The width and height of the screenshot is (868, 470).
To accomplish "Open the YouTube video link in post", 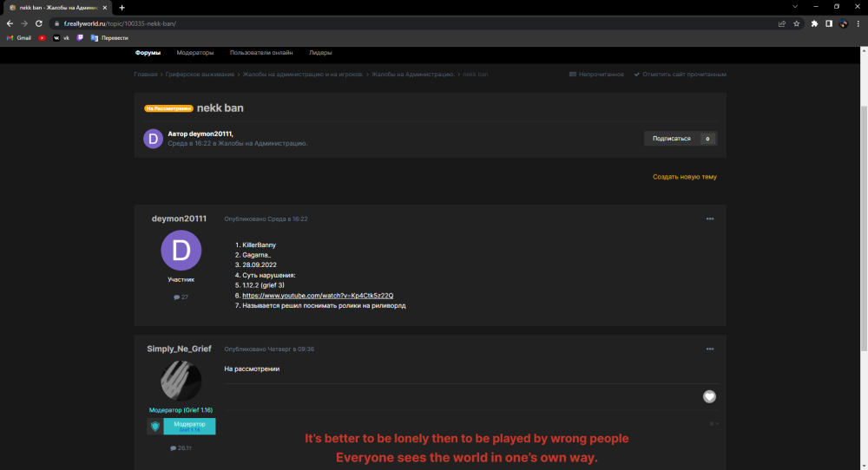I will tap(318, 296).
